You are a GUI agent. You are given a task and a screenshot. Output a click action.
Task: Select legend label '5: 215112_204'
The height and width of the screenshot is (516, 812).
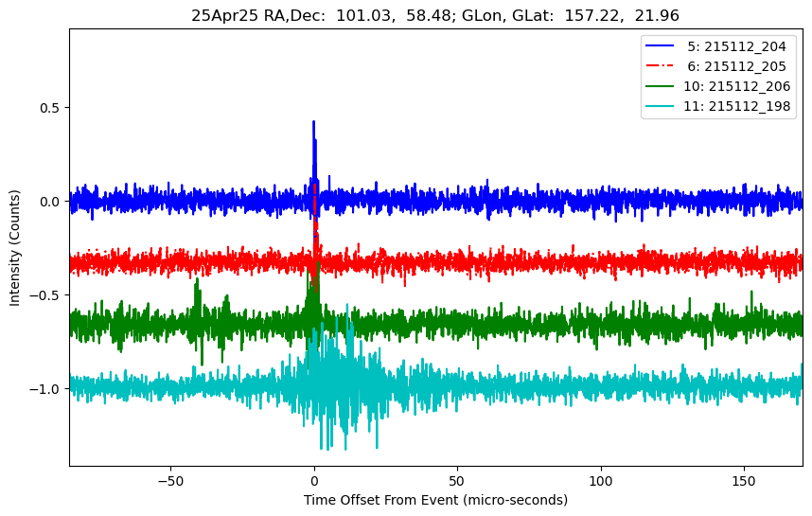[x=736, y=46]
